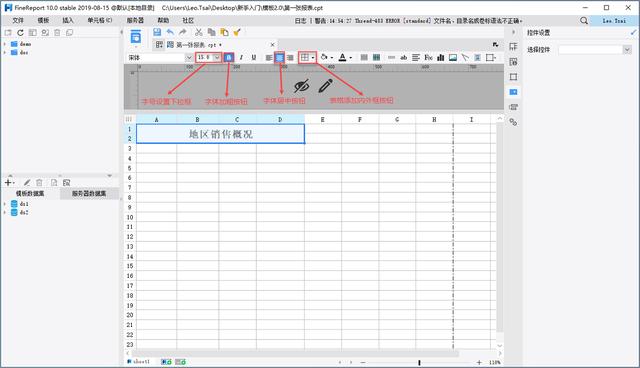640x368 pixels.
Task: Insert chart using bar chart icon
Action: pos(440,58)
